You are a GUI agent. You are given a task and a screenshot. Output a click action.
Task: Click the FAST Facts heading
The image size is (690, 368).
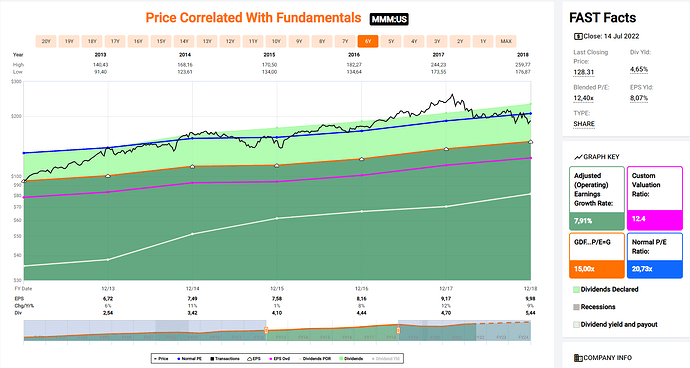coord(602,18)
